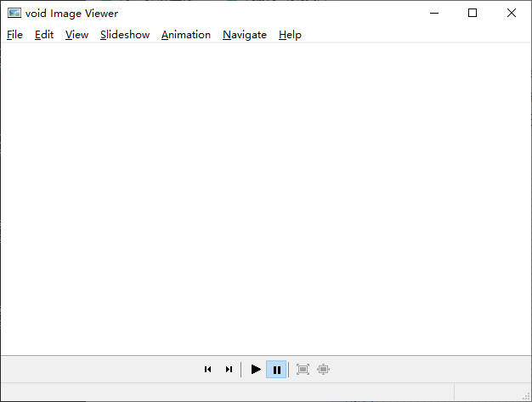Viewport: 532px width, 402px height.
Task: Go to the next image in the toolbar
Action: (229, 369)
